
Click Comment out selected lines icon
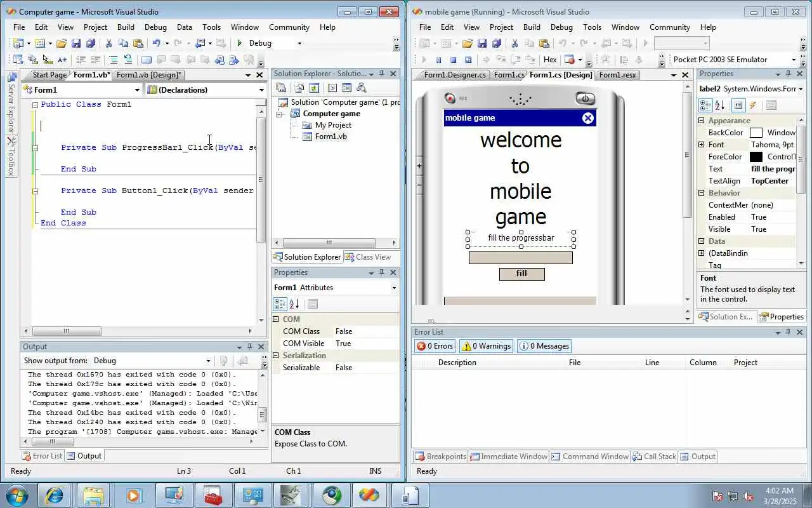coord(114,60)
